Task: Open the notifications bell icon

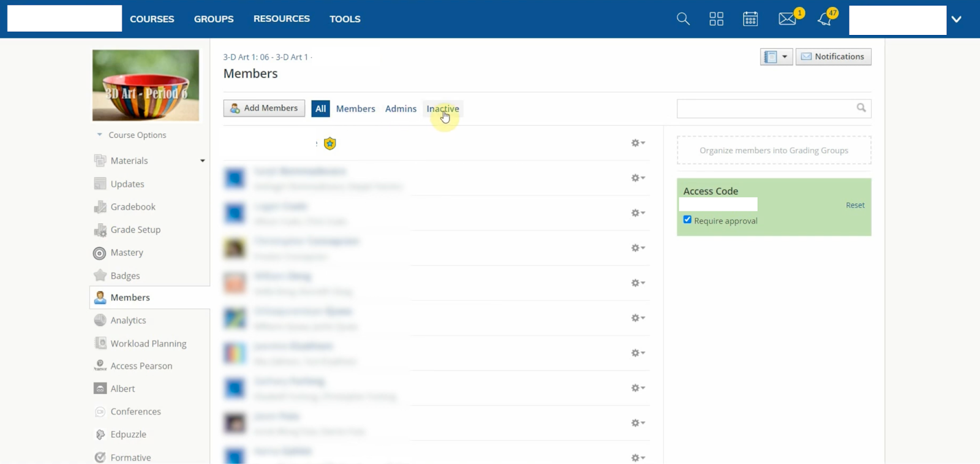Action: pyautogui.click(x=824, y=19)
